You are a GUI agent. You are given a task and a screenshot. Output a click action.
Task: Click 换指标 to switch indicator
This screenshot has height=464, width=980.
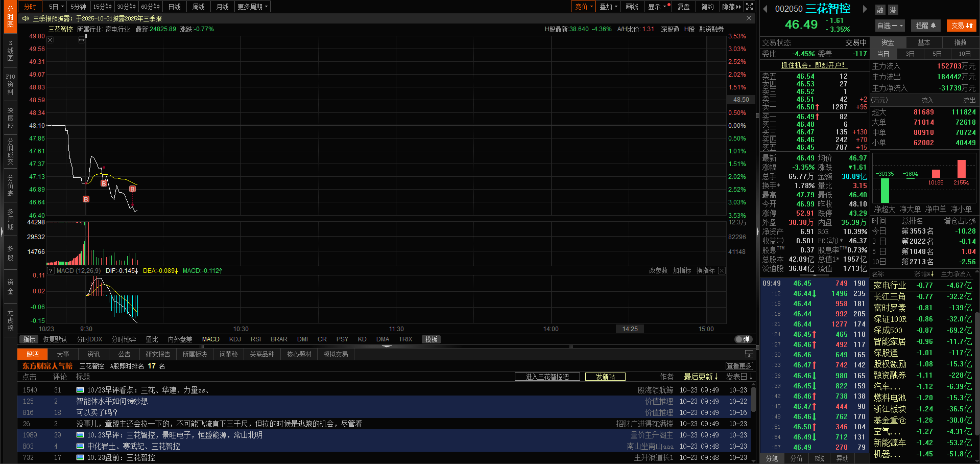coord(705,271)
